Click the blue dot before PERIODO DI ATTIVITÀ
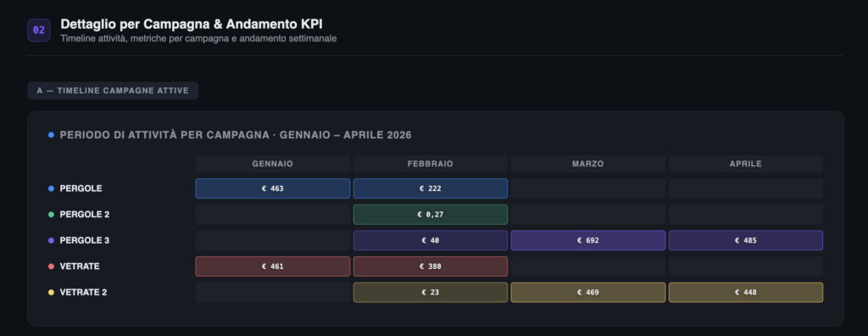This screenshot has height=336, width=868. pos(51,135)
